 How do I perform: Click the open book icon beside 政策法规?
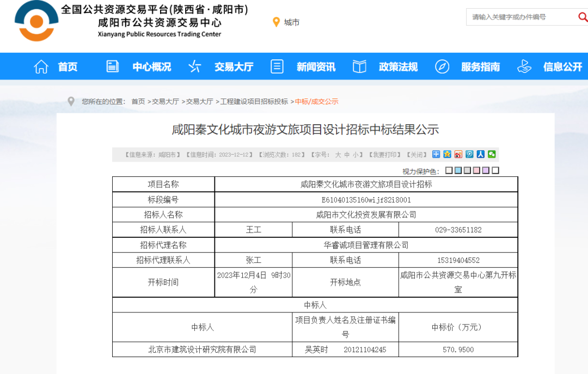pos(359,66)
